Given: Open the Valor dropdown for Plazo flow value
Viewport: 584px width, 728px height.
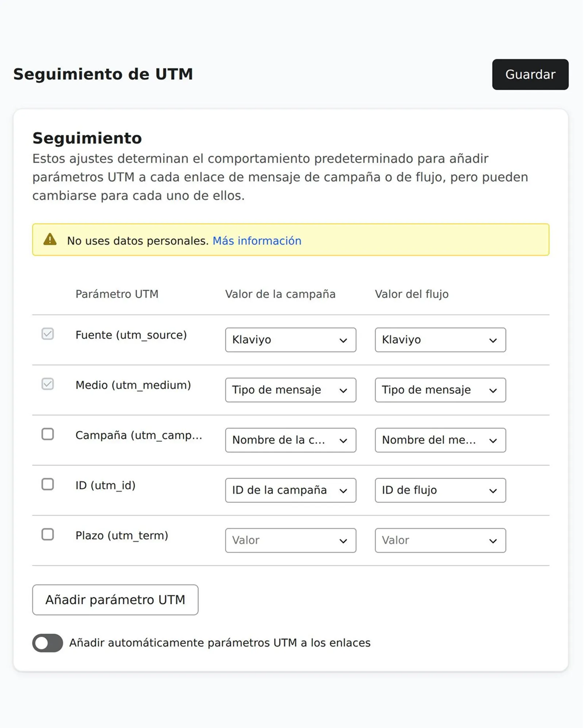Looking at the screenshot, I should click(440, 541).
